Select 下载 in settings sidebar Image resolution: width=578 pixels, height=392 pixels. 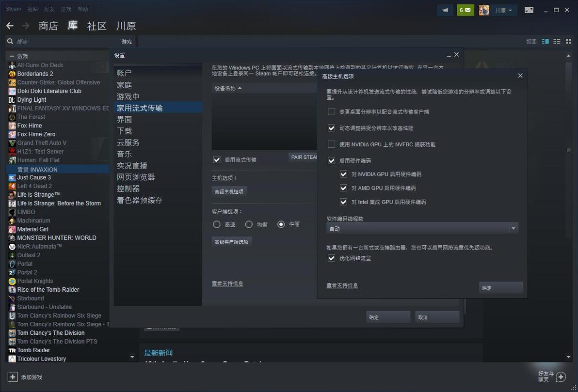pyautogui.click(x=124, y=131)
